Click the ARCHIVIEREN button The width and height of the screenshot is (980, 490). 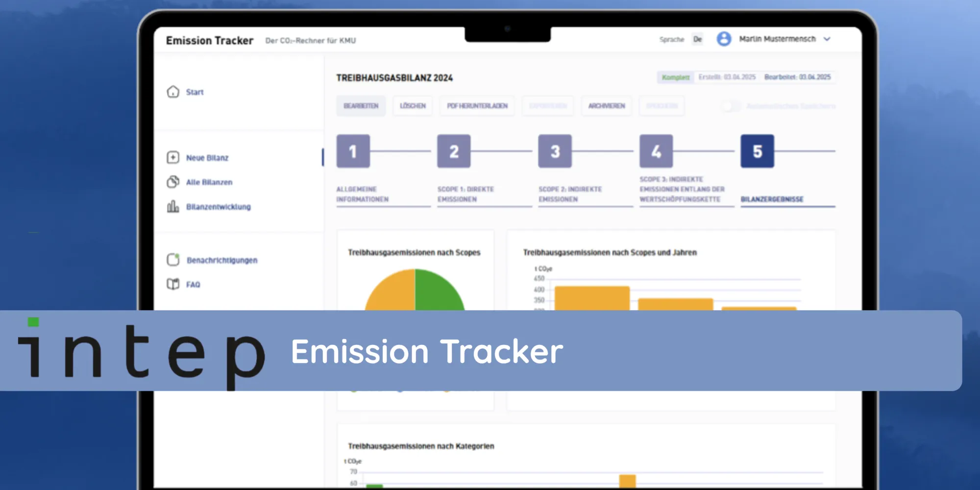pos(607,106)
